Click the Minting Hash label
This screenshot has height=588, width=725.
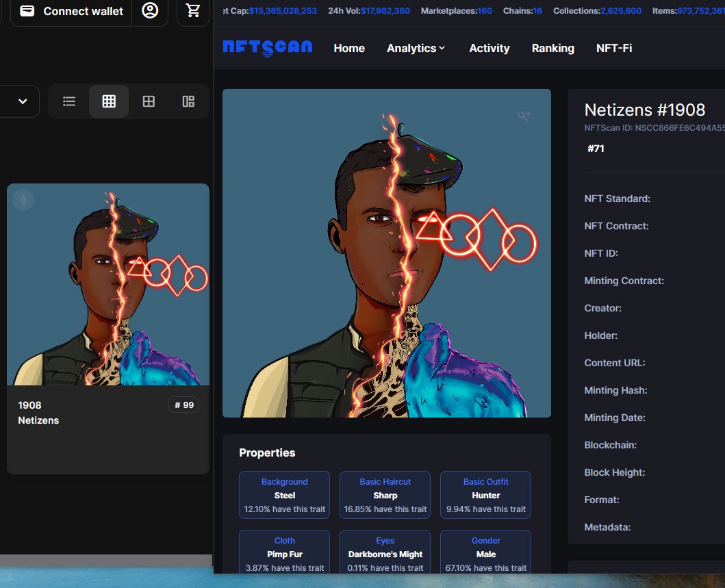click(615, 390)
